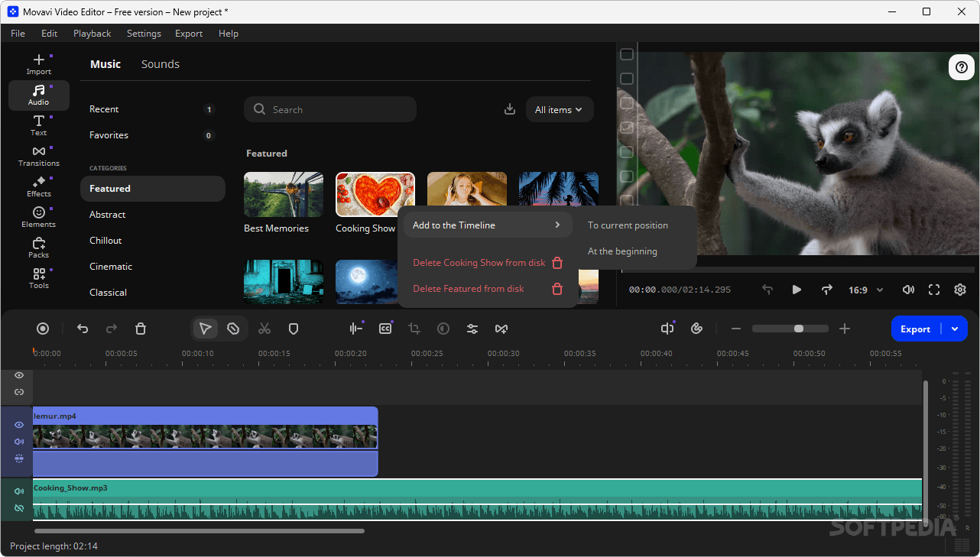980x557 pixels.
Task: Open the audio waveform tool
Action: (356, 329)
